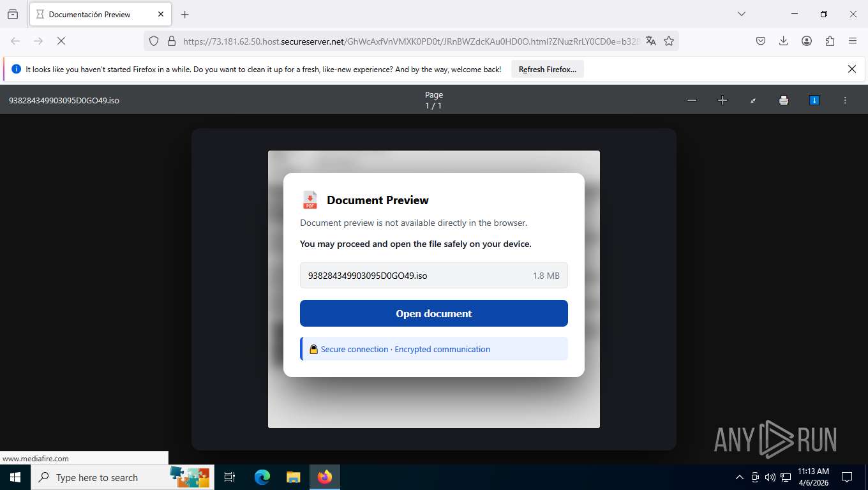Click the Open document button
Image resolution: width=868 pixels, height=490 pixels.
[434, 313]
